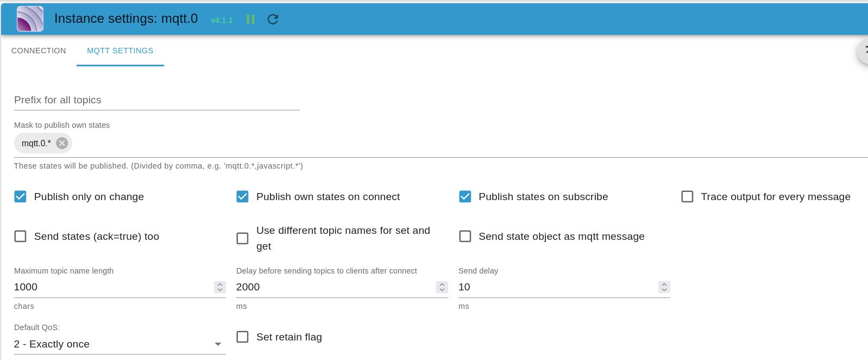Restart the mqtt.0 instance

pos(273,20)
